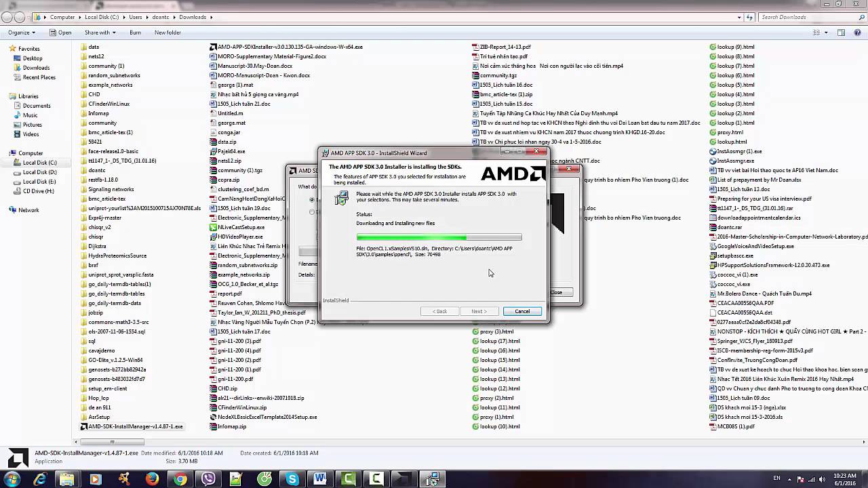This screenshot has height=488, width=868.
Task: Open Pictures library in sidebar
Action: [32, 125]
